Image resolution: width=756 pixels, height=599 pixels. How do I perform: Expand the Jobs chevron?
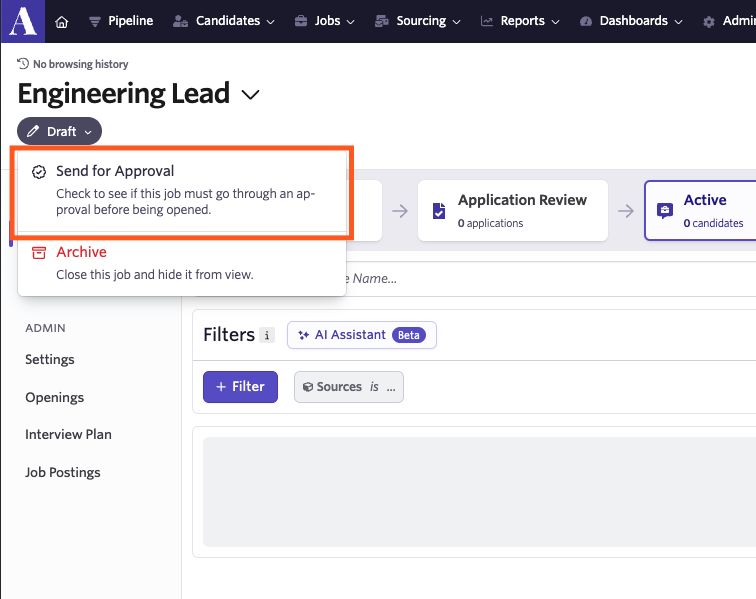pos(351,22)
